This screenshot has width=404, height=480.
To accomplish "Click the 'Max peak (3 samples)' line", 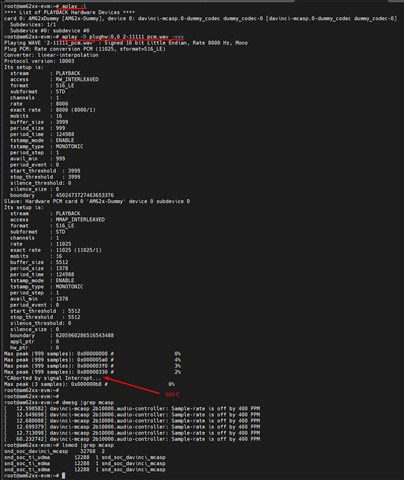I will coord(89,384).
